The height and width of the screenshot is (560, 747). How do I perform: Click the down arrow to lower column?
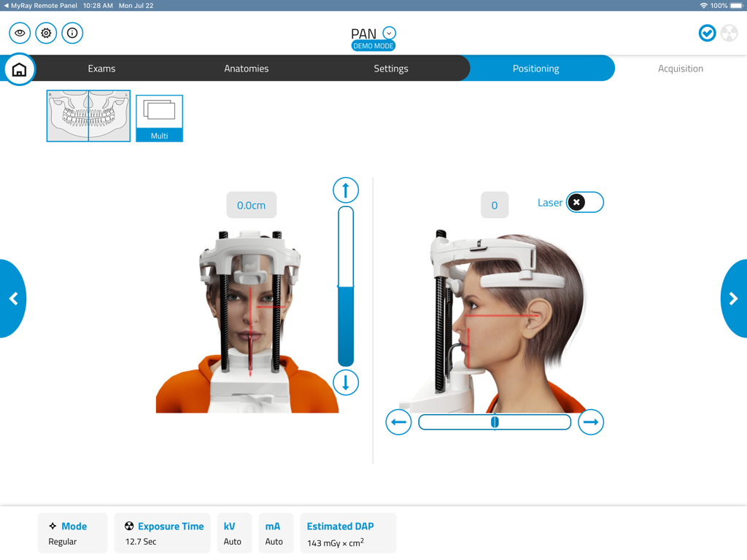(345, 381)
